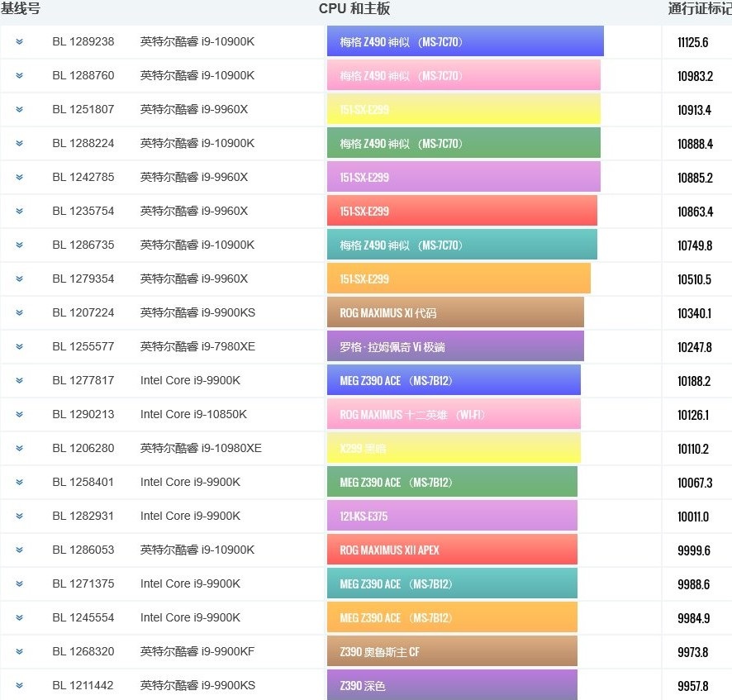Select the score value 11125.6

coord(693,42)
